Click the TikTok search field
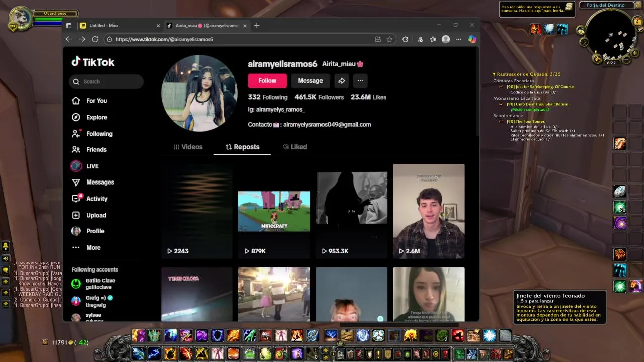The image size is (644, 362). point(106,81)
